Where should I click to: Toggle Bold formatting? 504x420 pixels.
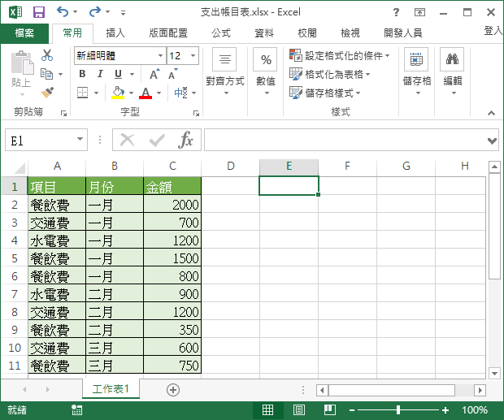coord(82,74)
